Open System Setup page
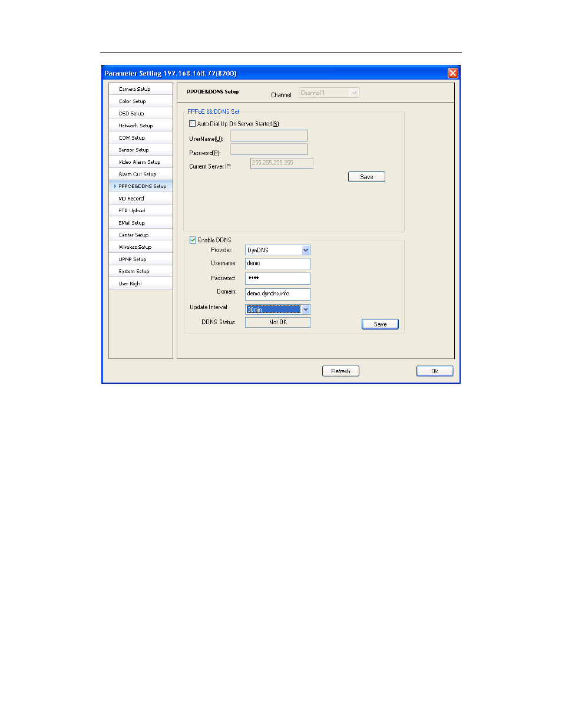562x728 pixels. coord(141,271)
